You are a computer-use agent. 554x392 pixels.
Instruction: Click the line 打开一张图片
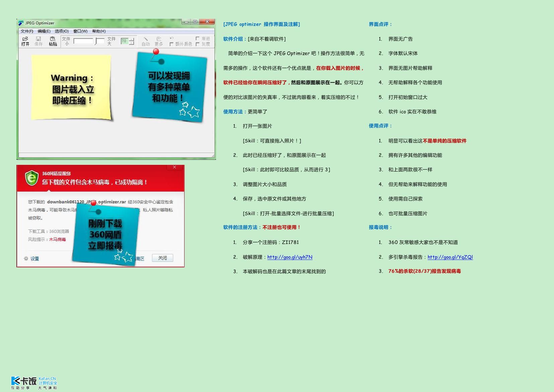pyautogui.click(x=257, y=126)
